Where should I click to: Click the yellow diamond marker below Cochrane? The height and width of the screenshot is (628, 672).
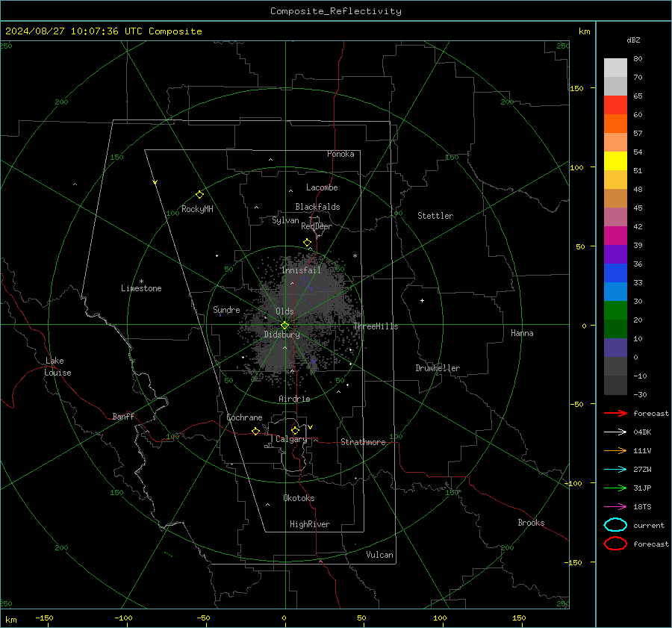(255, 431)
